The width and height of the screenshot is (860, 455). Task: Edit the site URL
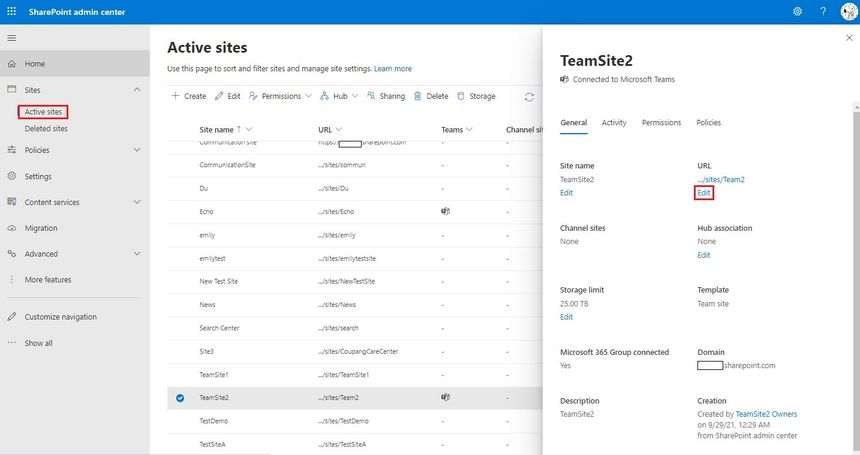click(x=704, y=193)
